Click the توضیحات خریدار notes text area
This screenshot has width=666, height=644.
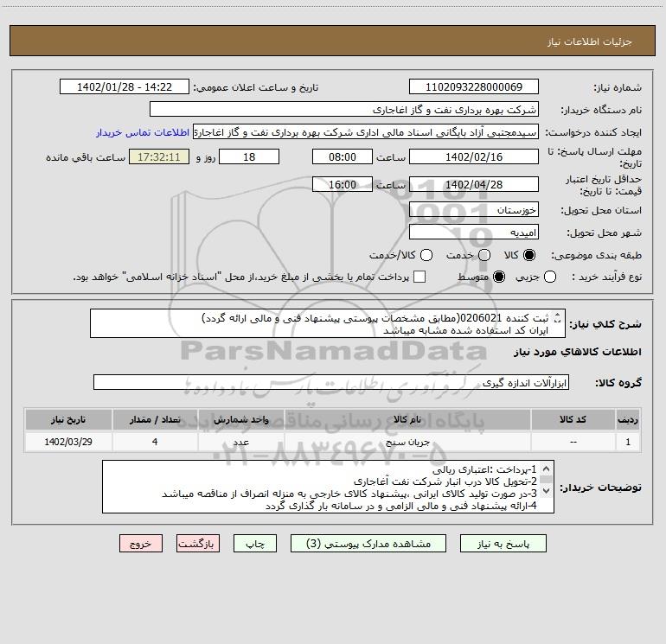coord(328,487)
